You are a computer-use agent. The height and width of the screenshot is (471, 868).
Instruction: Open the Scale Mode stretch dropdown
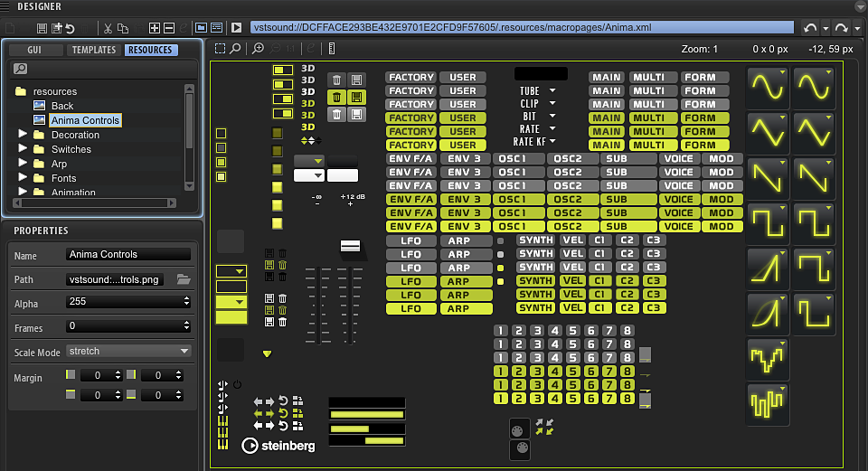pyautogui.click(x=128, y=351)
